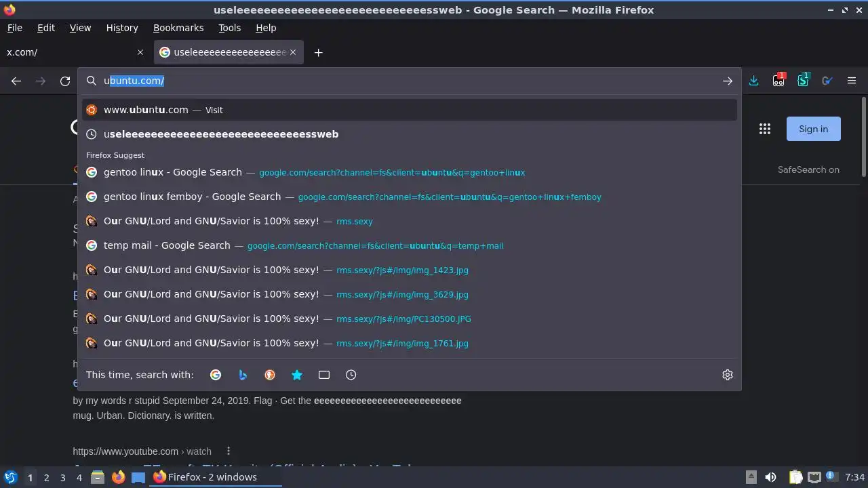Click Firefox - 2 windows taskbar button
The width and height of the screenshot is (868, 488).
point(216,477)
